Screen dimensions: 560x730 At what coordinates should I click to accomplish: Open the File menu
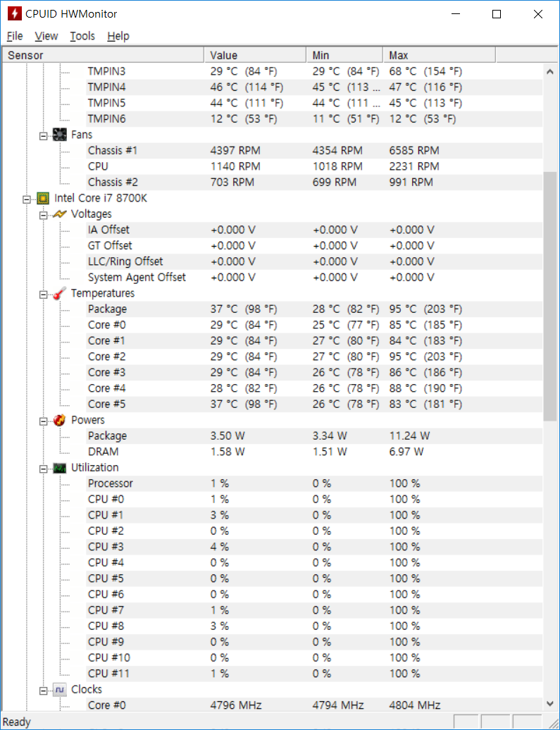tap(15, 36)
